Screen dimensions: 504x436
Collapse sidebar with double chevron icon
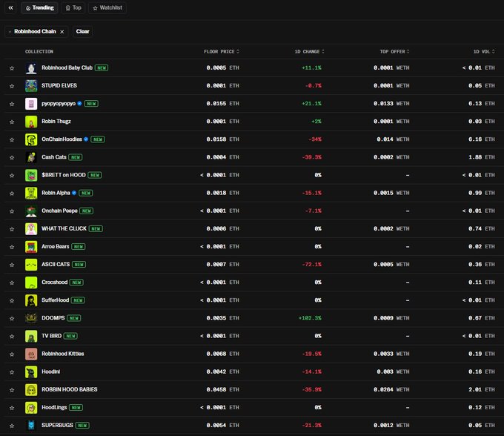[x=10, y=7]
